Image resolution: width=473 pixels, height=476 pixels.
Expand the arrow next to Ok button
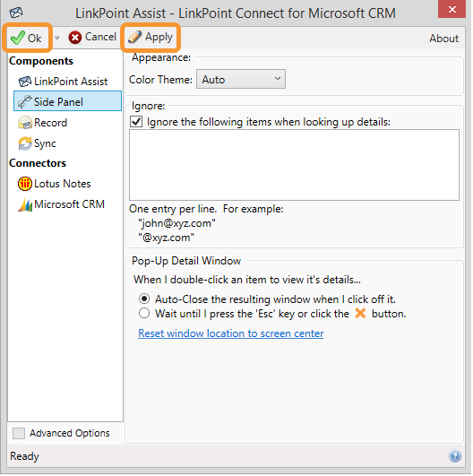[57, 38]
